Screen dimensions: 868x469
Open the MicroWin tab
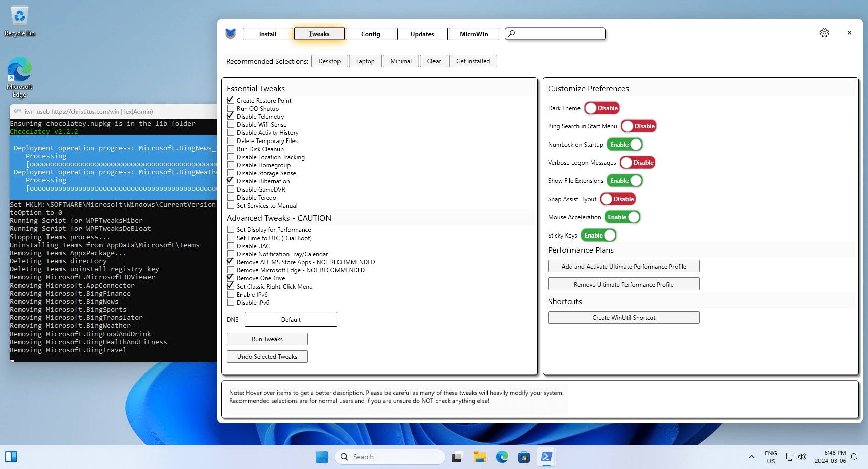coord(473,34)
